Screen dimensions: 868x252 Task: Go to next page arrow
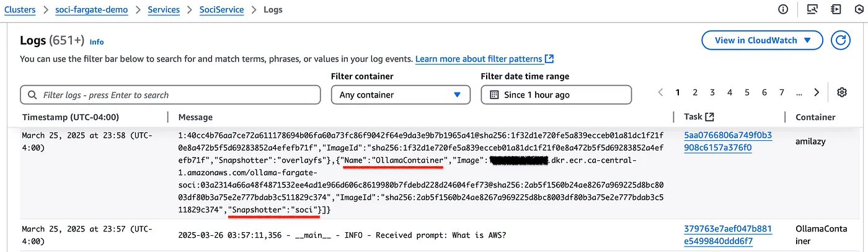[x=817, y=92]
